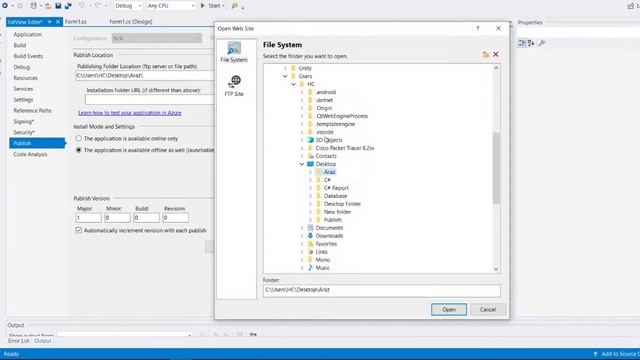
Task: Click the tree scrollbar down arrow
Action: [496, 269]
